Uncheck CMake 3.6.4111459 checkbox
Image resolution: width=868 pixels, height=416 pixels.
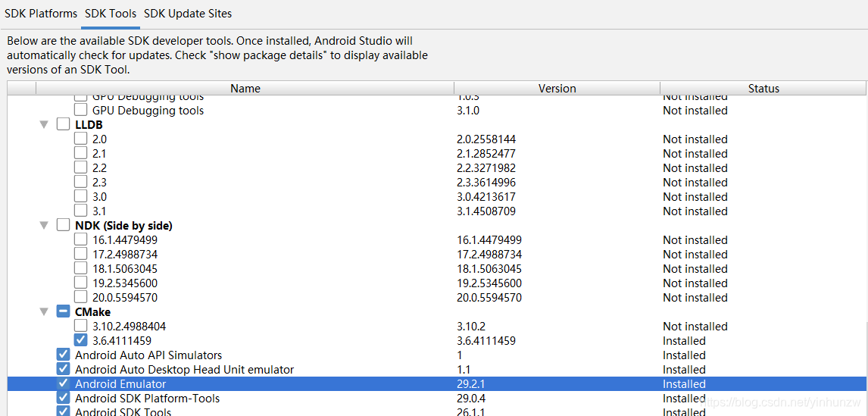pyautogui.click(x=81, y=340)
